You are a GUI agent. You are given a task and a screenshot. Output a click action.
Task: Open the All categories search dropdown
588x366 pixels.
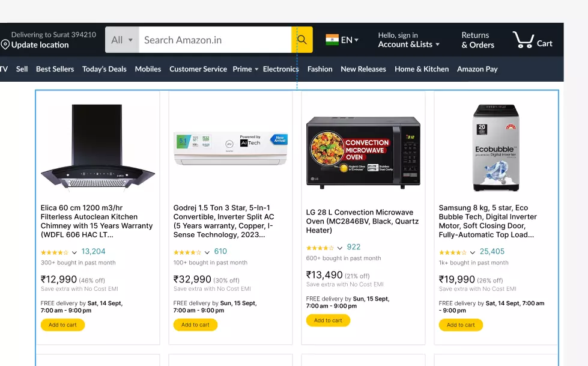122,40
